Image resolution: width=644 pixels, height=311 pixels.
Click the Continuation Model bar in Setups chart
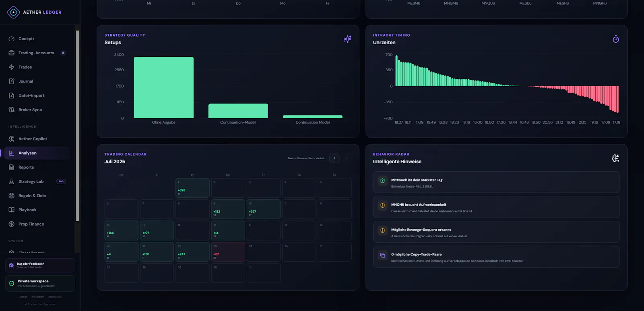pyautogui.click(x=313, y=117)
